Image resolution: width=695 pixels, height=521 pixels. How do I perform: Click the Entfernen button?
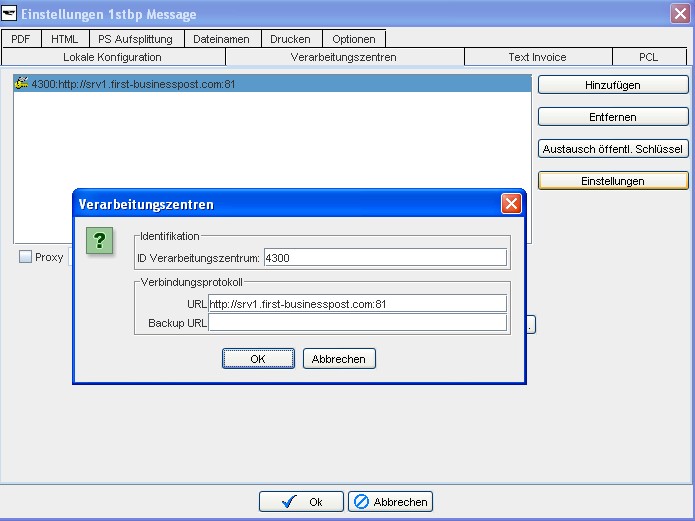(x=613, y=117)
